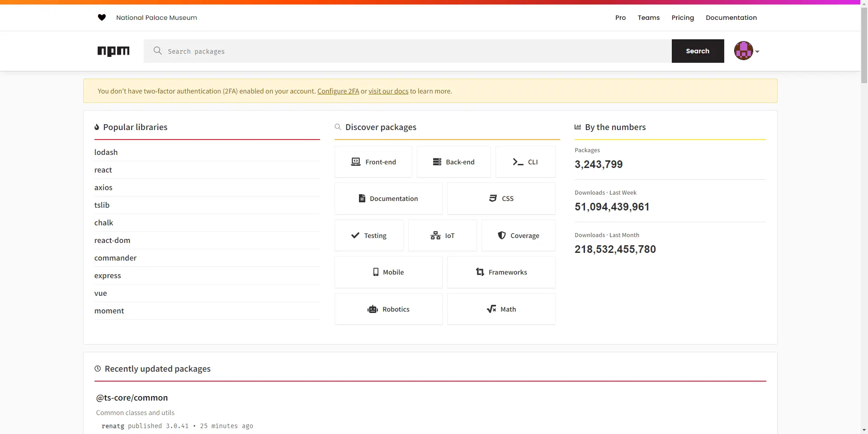Focus the Search packages input field
Screen dimensions: 868x434
tap(408, 51)
